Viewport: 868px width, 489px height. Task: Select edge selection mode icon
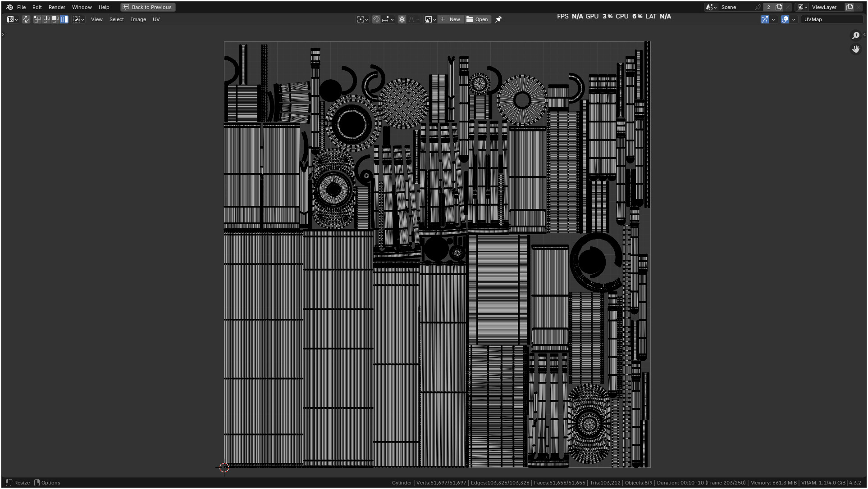(46, 19)
